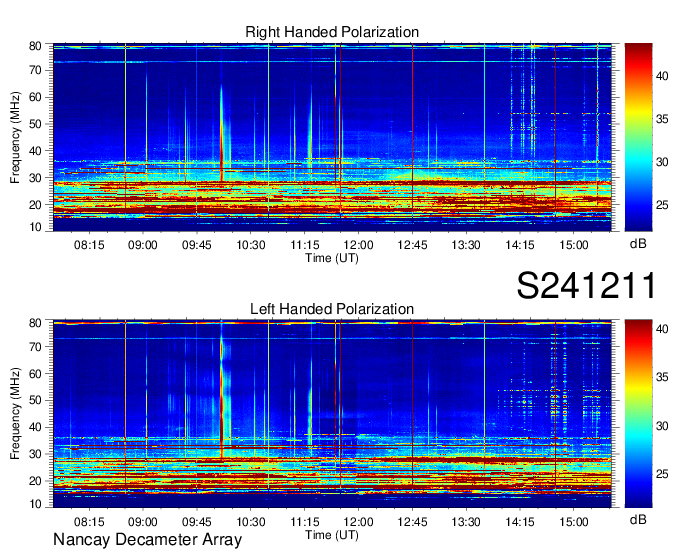Click the dB colorbar of the right-handed plot
Image resolution: width=680 pixels, height=552 pixels.
(x=638, y=137)
